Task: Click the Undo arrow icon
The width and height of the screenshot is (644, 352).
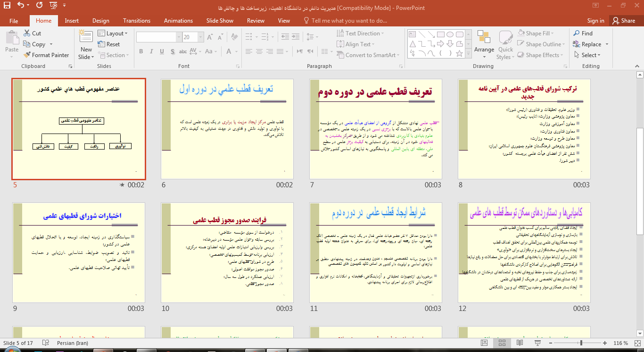Action: click(x=21, y=6)
